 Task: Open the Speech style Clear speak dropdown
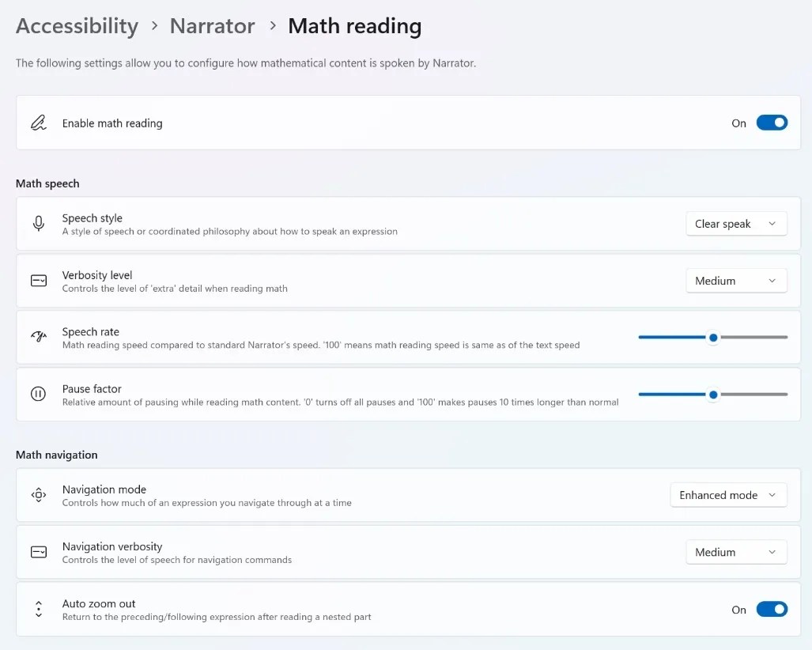(x=736, y=224)
